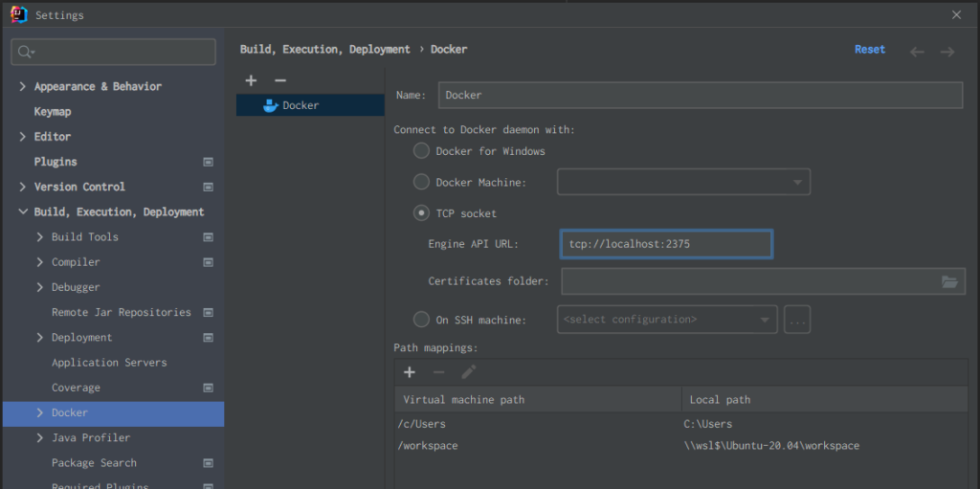Expand the Docker settings tree node

[40, 412]
